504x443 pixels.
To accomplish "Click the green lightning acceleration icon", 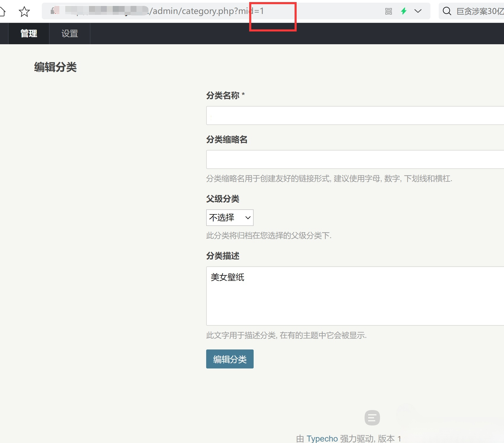I will pos(403,11).
